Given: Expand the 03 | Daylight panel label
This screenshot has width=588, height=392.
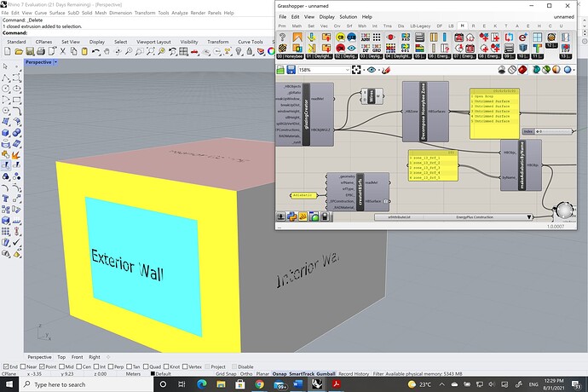Looking at the screenshot, I should coord(372,56).
